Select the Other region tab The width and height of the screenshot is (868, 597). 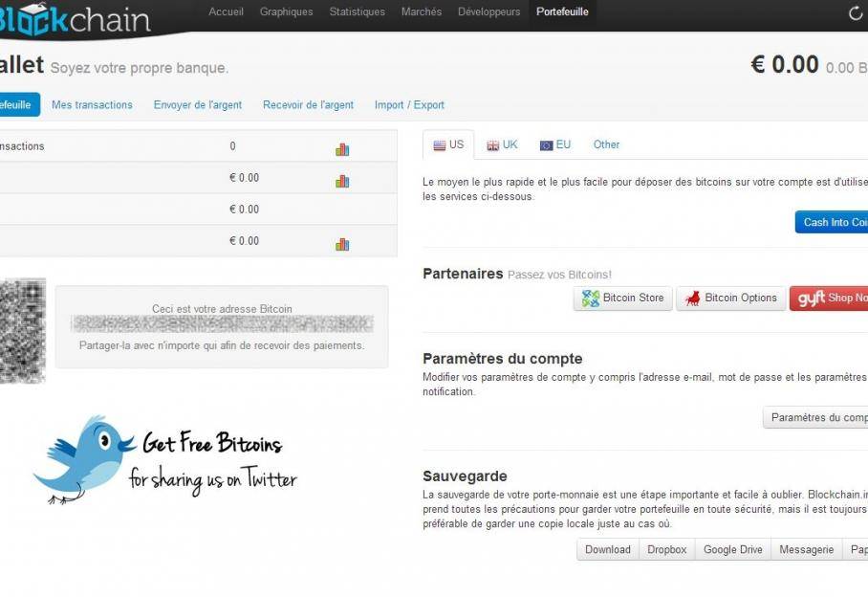[x=606, y=144]
